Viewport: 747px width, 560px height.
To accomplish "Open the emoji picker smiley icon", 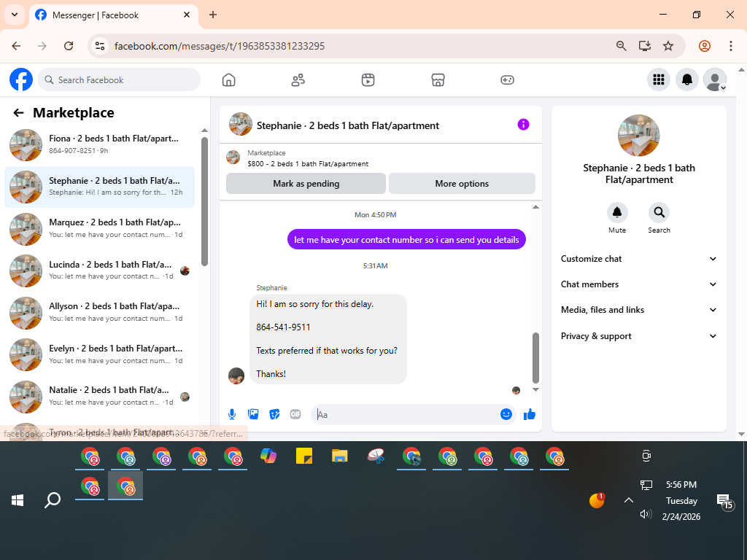I will [506, 414].
